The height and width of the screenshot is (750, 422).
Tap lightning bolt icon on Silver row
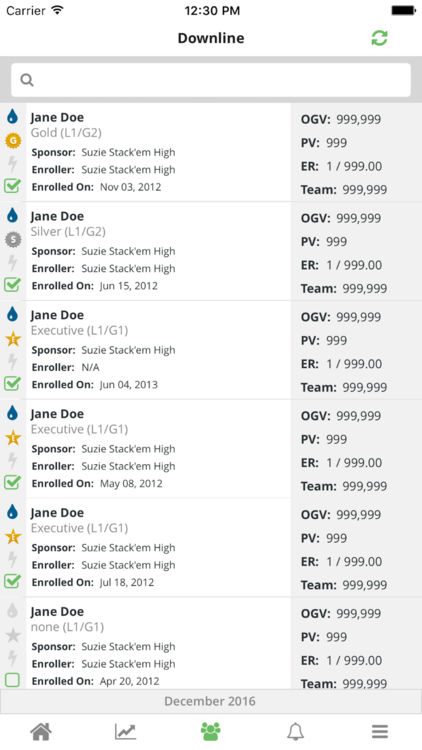13,263
